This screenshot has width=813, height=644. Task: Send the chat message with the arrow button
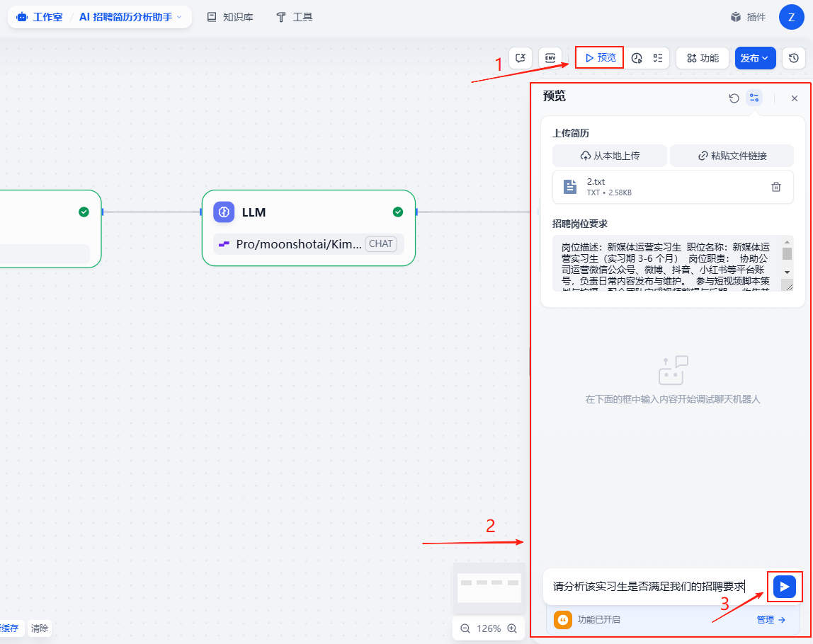784,586
